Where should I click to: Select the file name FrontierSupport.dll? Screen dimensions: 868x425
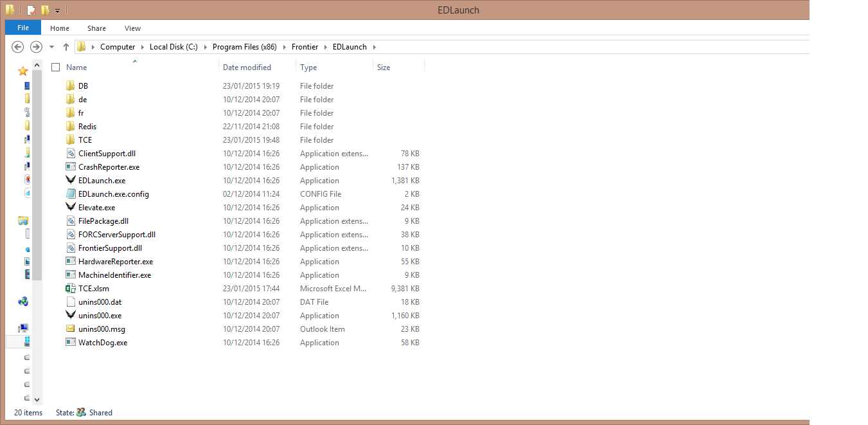[x=110, y=248]
